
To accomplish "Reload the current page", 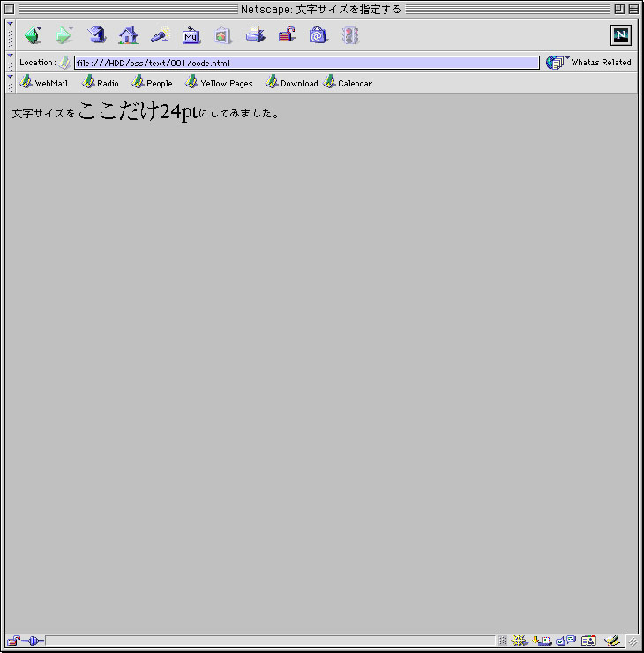I will coord(96,35).
